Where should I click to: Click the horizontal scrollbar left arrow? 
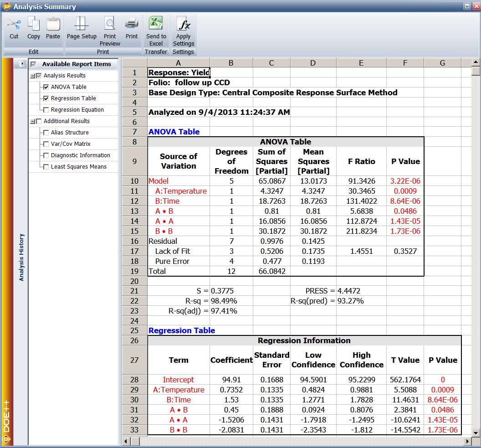126,442
